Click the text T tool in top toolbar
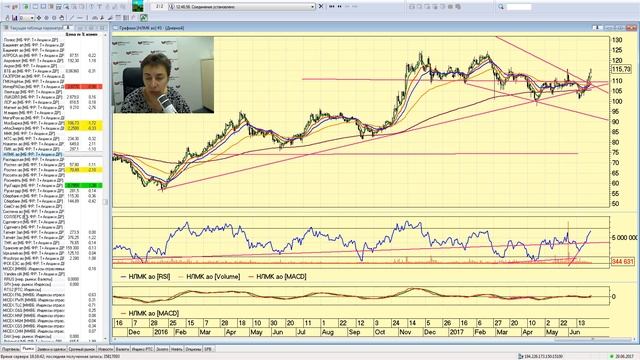The width and height of the screenshot is (640, 360). [x=100, y=7]
